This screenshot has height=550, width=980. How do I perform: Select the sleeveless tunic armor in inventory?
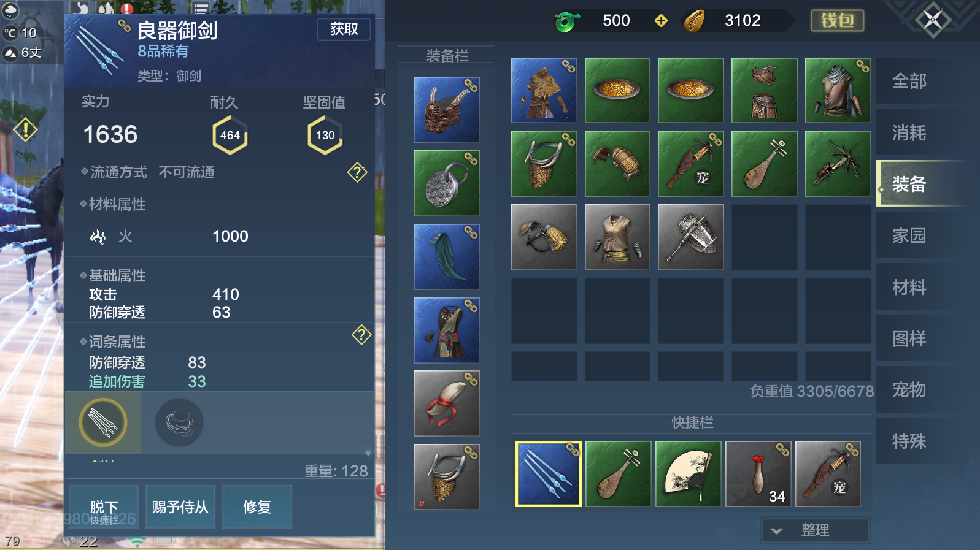point(617,237)
